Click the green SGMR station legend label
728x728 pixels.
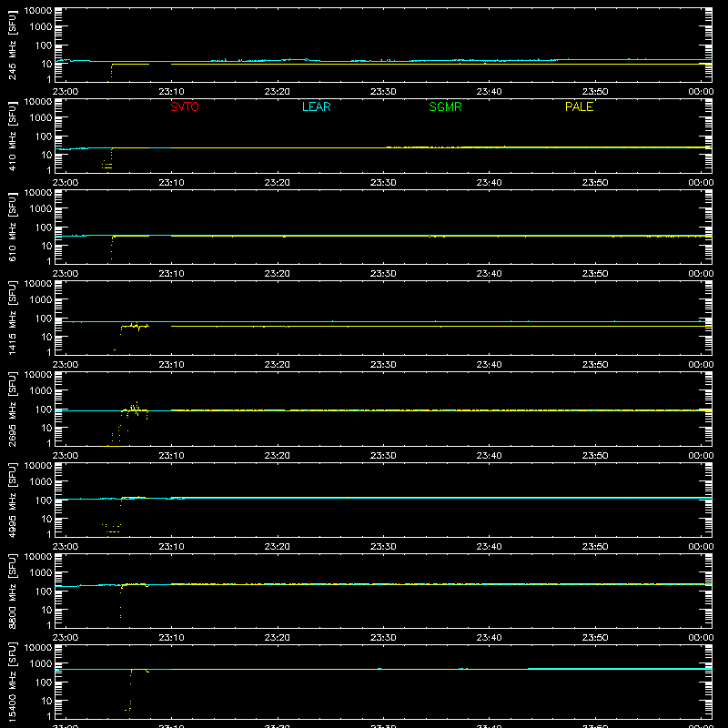tap(445, 106)
